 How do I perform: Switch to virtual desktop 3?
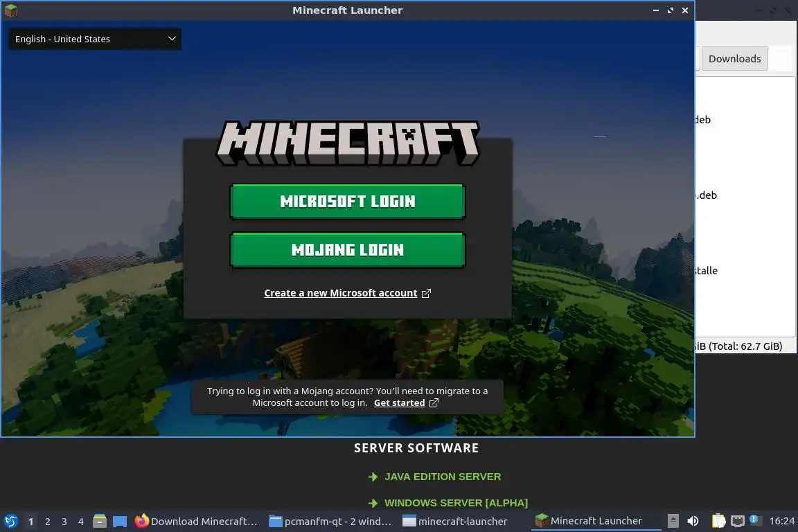64,522
